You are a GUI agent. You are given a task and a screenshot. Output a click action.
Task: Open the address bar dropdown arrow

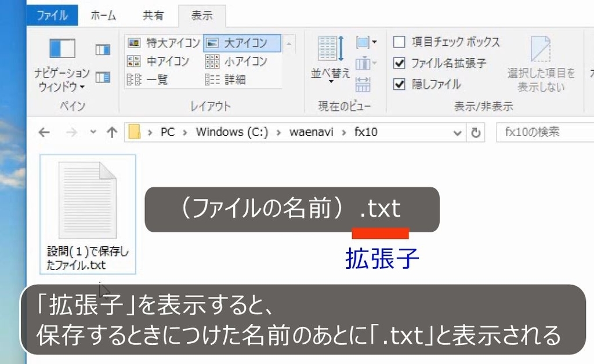[458, 132]
